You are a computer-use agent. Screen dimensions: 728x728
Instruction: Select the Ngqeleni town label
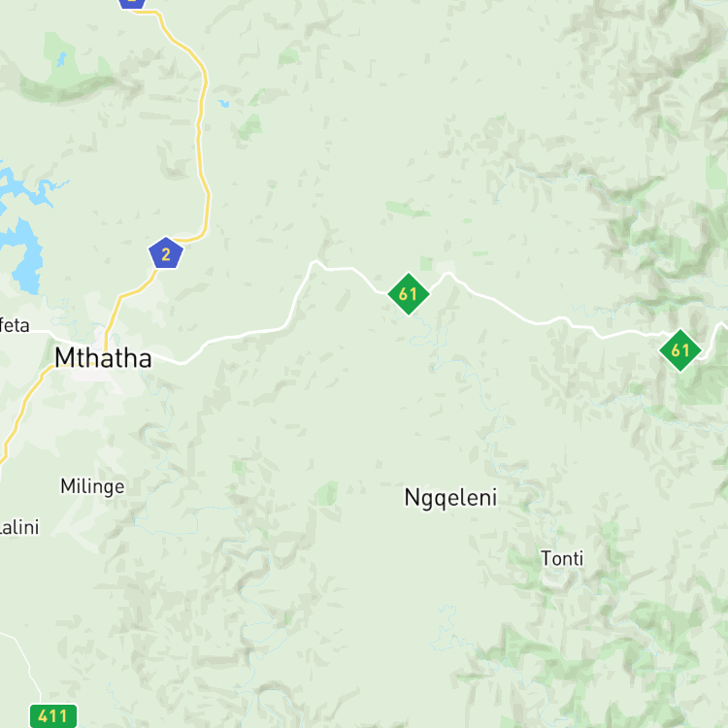coord(450,498)
